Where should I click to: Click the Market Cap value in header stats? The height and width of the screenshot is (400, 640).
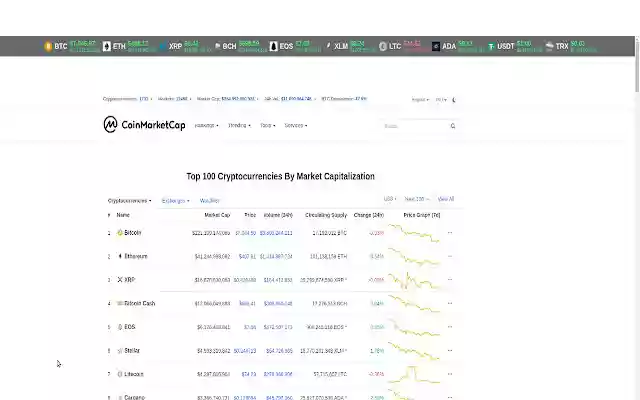point(238,99)
